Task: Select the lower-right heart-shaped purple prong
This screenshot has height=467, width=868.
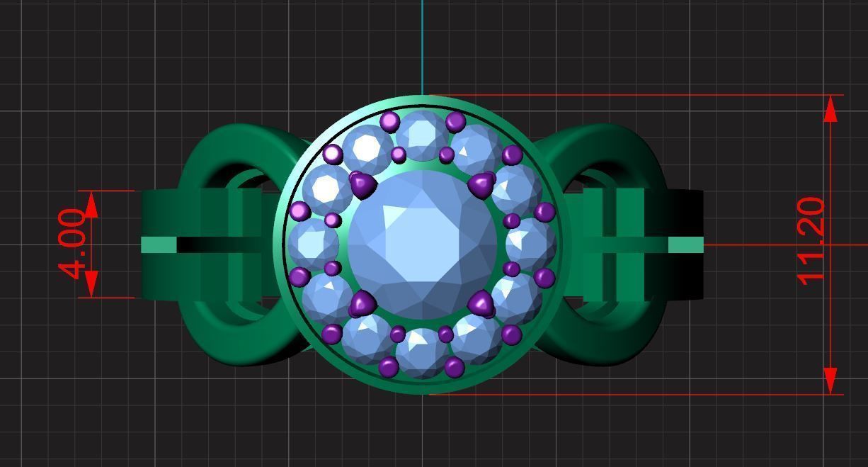Action: click(481, 304)
